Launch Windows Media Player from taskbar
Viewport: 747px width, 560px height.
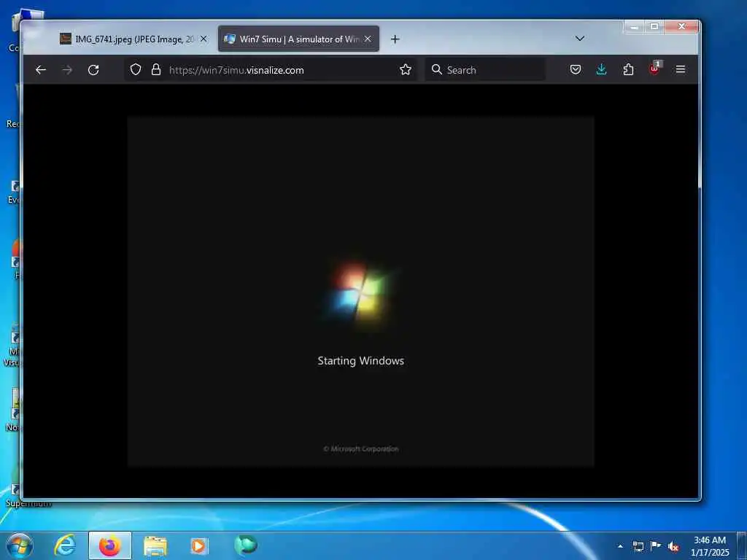(199, 545)
